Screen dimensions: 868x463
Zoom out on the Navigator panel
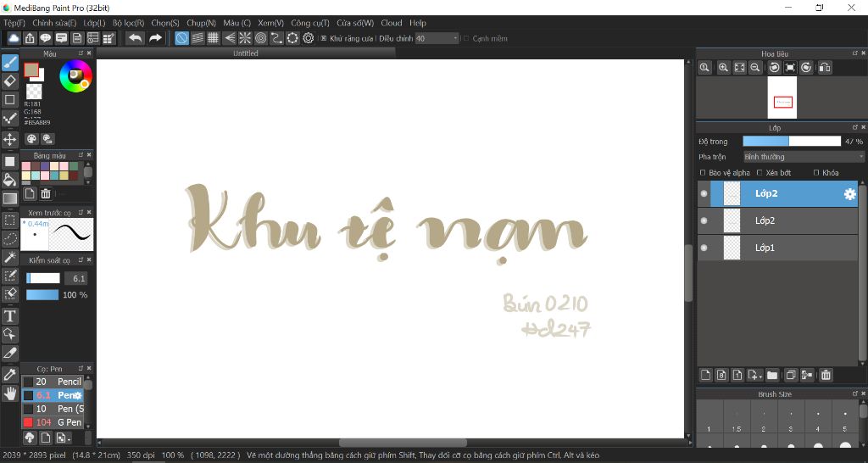pos(754,68)
